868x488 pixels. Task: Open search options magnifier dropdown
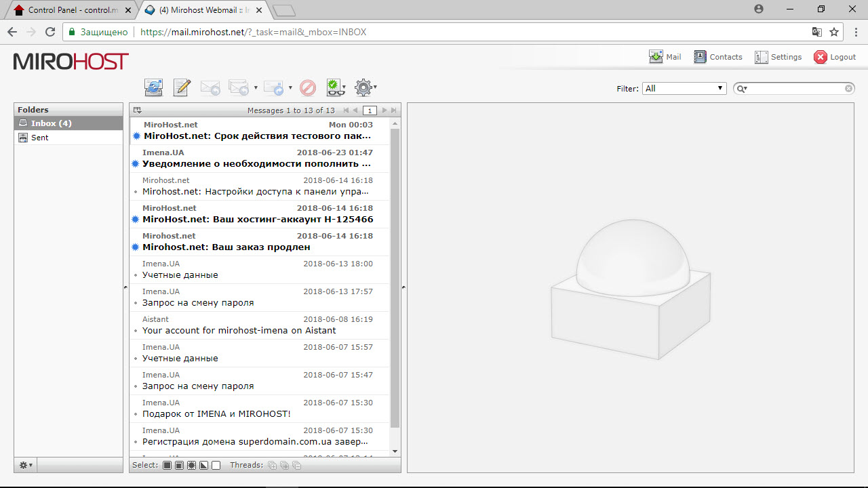click(x=742, y=89)
